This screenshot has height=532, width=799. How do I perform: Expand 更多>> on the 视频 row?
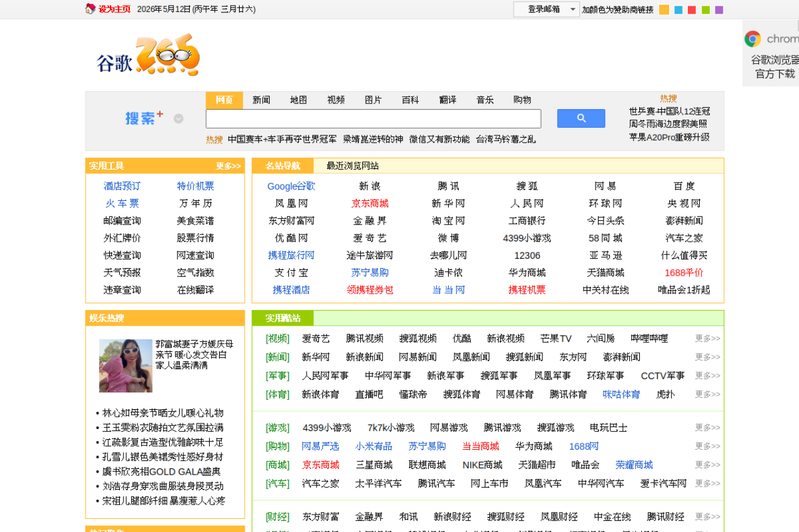point(708,339)
